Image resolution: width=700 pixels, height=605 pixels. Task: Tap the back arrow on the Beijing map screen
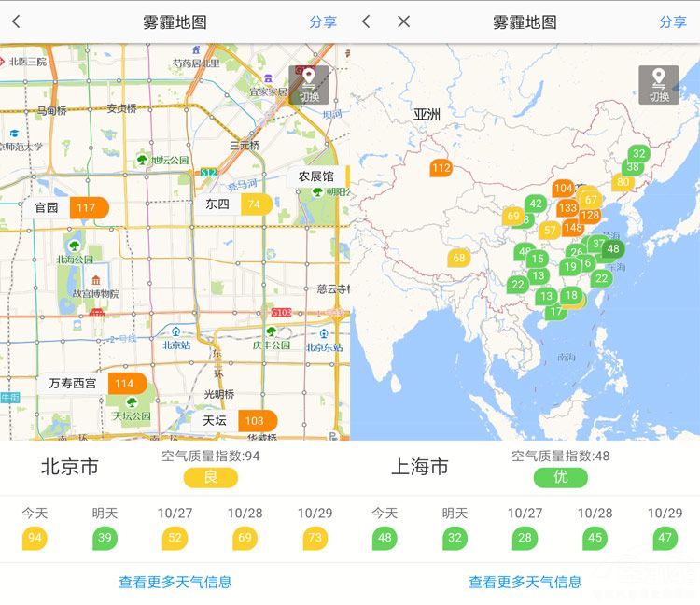[x=16, y=21]
